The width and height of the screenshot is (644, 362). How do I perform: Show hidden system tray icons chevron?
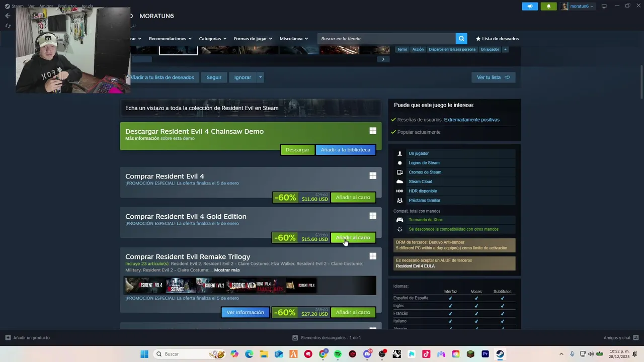[561, 354]
